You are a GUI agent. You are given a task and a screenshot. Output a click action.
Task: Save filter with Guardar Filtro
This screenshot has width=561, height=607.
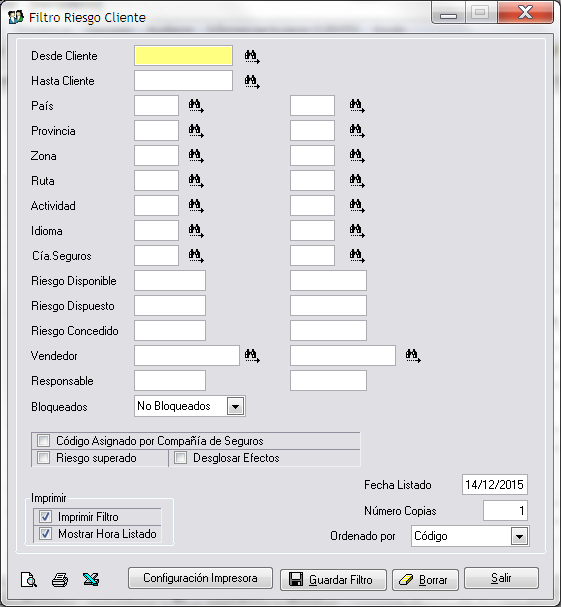(x=333, y=580)
